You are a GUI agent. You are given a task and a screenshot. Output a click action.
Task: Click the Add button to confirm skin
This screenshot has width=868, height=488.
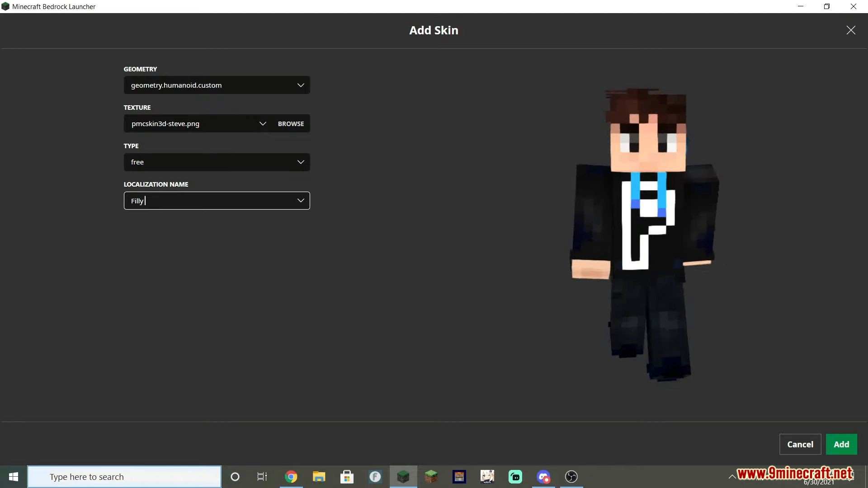841,443
